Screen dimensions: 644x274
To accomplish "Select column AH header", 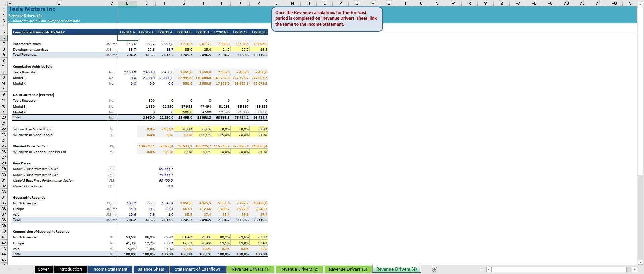I will click(631, 3).
